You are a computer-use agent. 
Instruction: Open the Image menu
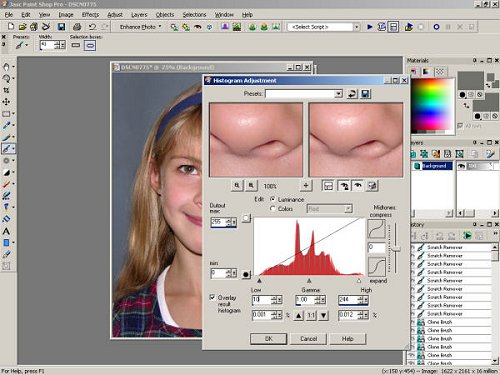click(66, 14)
